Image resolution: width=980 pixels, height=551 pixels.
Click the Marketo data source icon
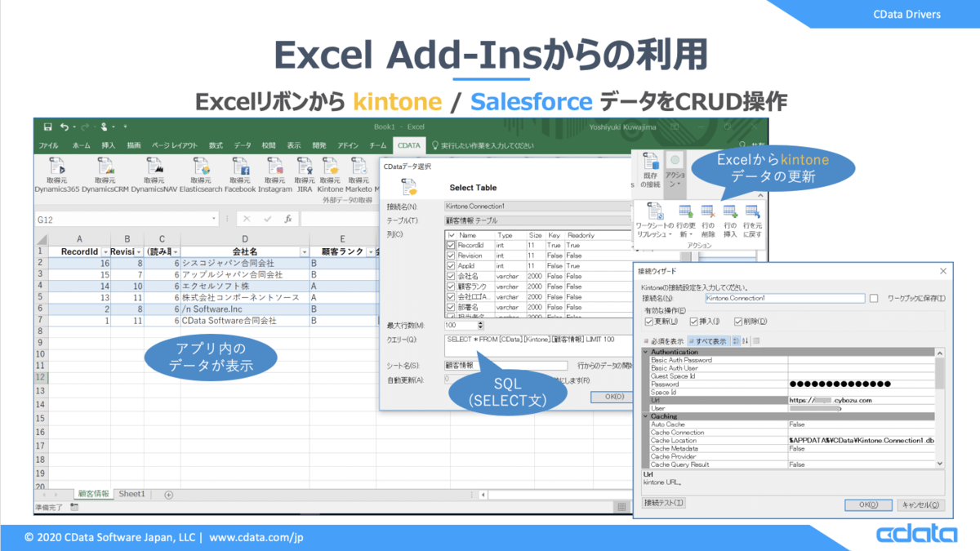[x=358, y=165]
